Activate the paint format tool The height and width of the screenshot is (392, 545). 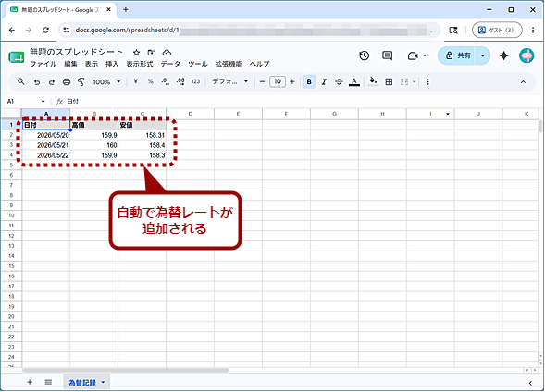tap(81, 82)
